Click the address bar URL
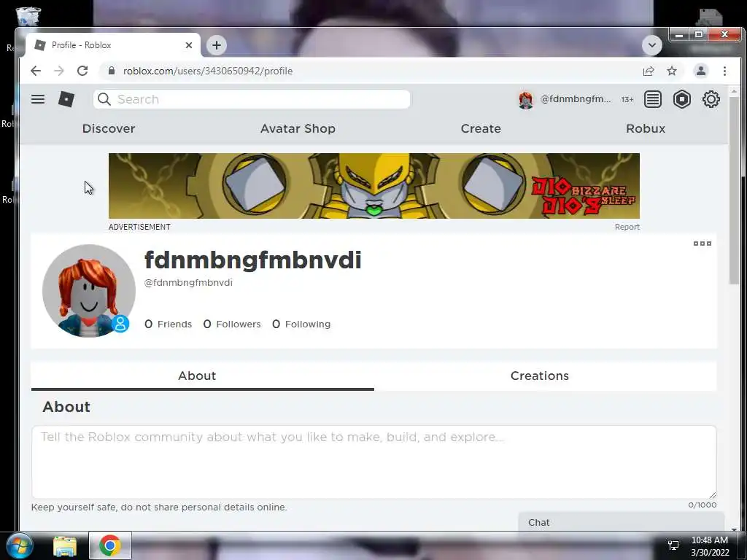747x560 pixels. [x=208, y=71]
